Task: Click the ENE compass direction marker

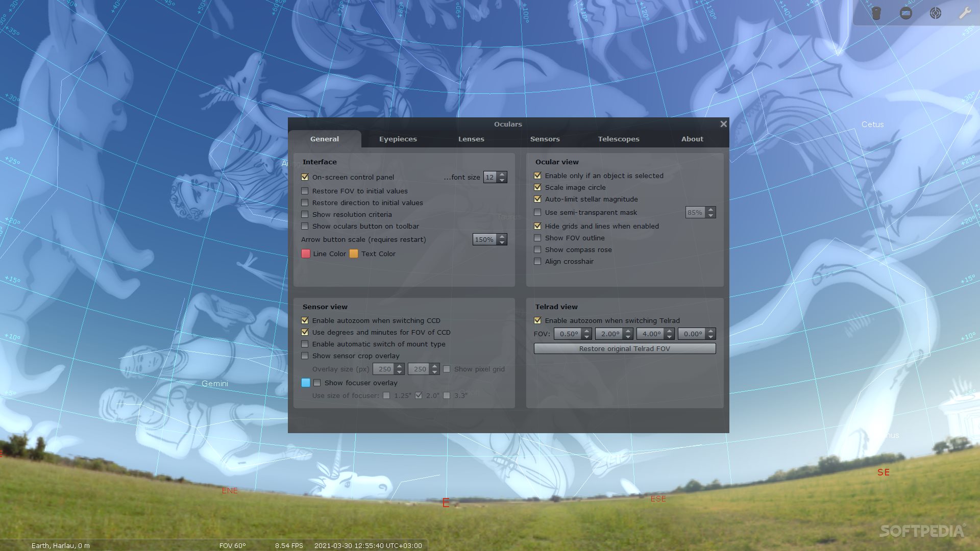Action: point(230,490)
